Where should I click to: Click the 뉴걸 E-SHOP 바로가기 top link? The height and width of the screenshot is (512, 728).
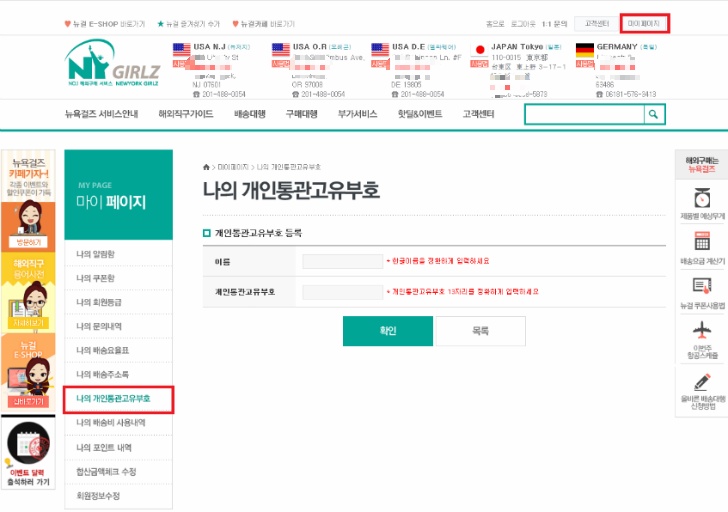[x=104, y=24]
